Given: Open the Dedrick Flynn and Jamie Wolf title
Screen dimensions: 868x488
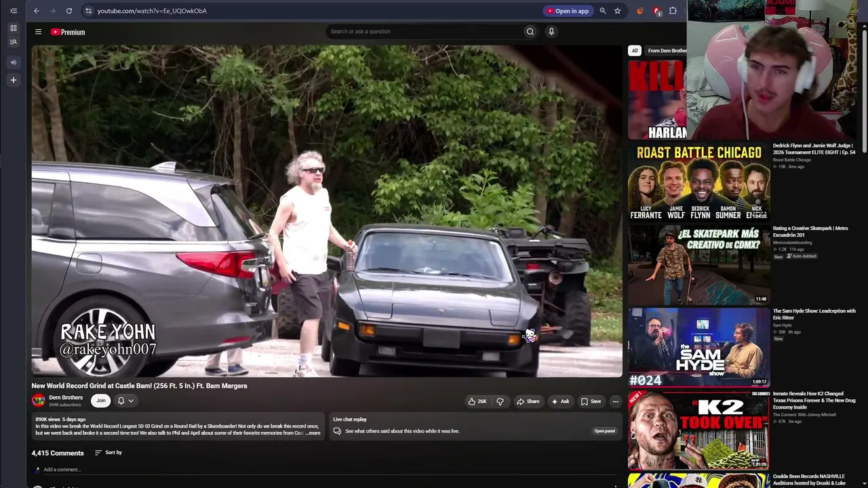Looking at the screenshot, I should (x=814, y=149).
